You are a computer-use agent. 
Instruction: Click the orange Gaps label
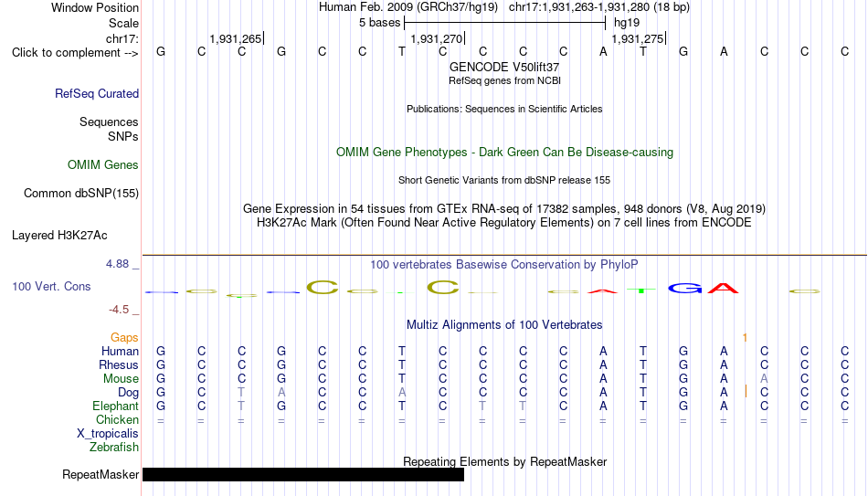point(124,338)
